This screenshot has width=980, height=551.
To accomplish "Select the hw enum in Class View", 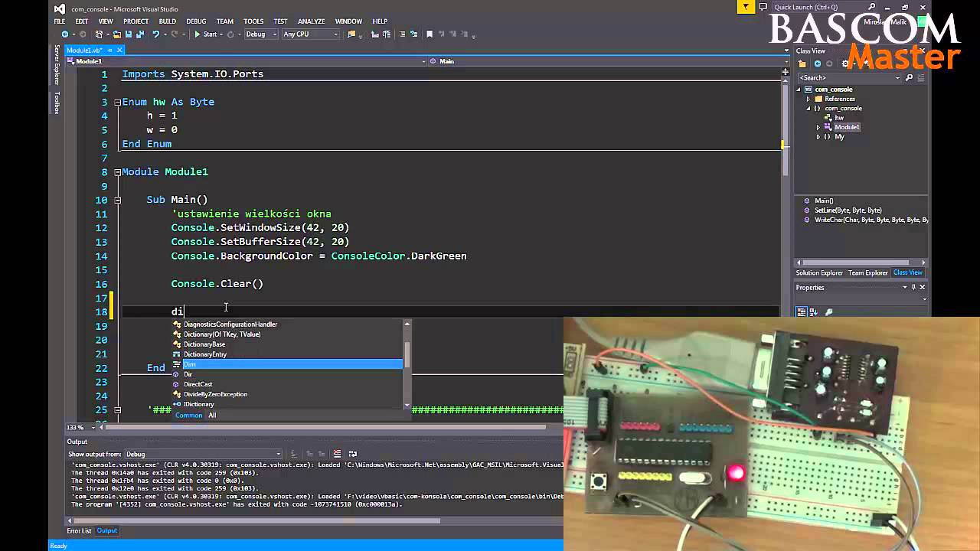I will [x=839, y=118].
